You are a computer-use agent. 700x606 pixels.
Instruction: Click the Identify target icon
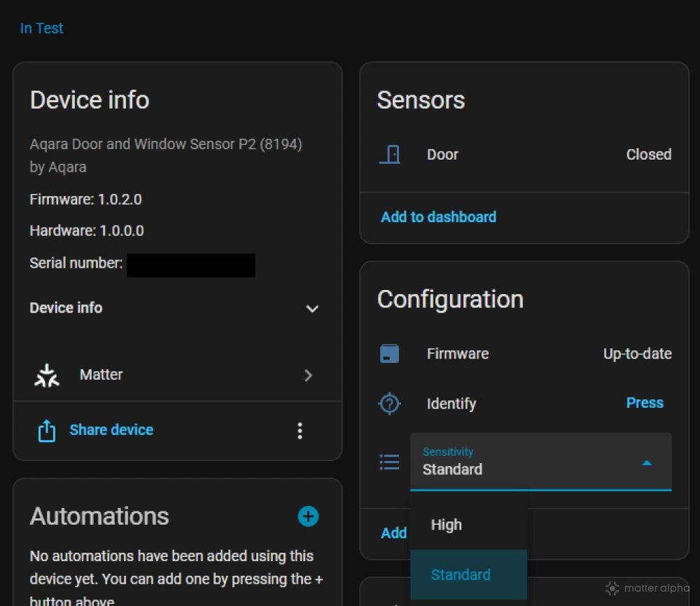click(389, 404)
